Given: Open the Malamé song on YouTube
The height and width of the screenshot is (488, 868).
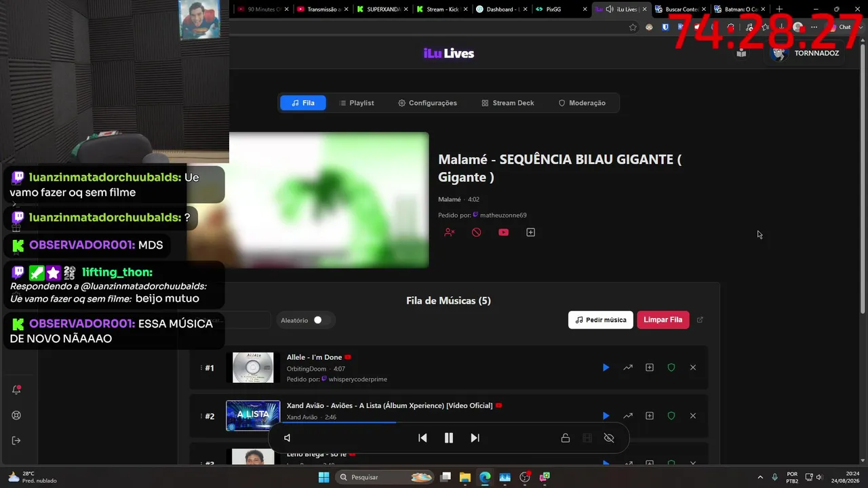Looking at the screenshot, I should [503, 232].
